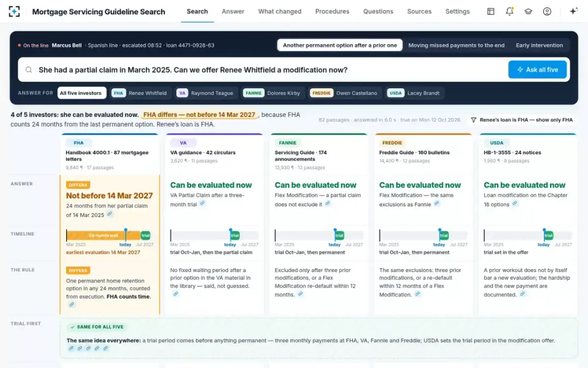The height and width of the screenshot is (368, 588).
Task: Click 'earliest evaluation 14 Mar 2027' text
Action: (103, 252)
